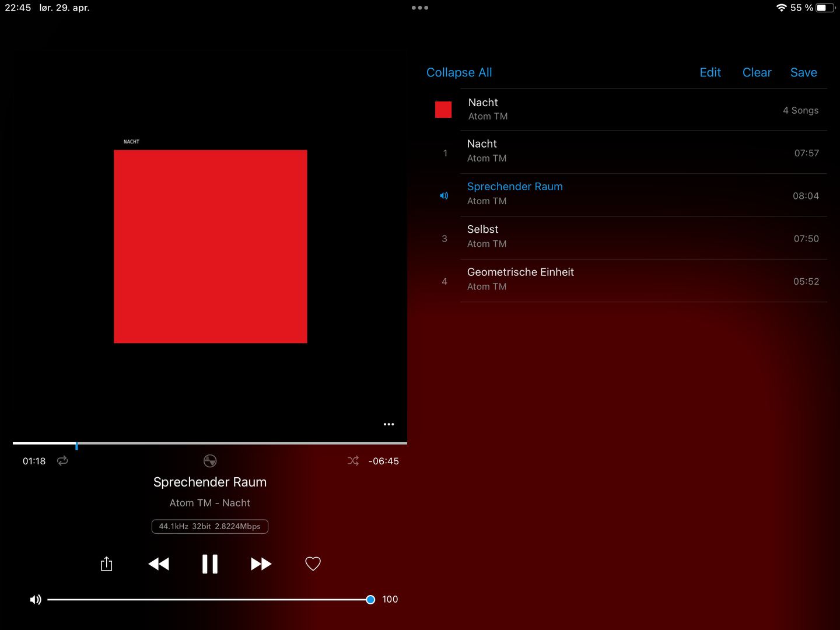
Task: Tap the remaining time -06:45 label
Action: point(384,461)
